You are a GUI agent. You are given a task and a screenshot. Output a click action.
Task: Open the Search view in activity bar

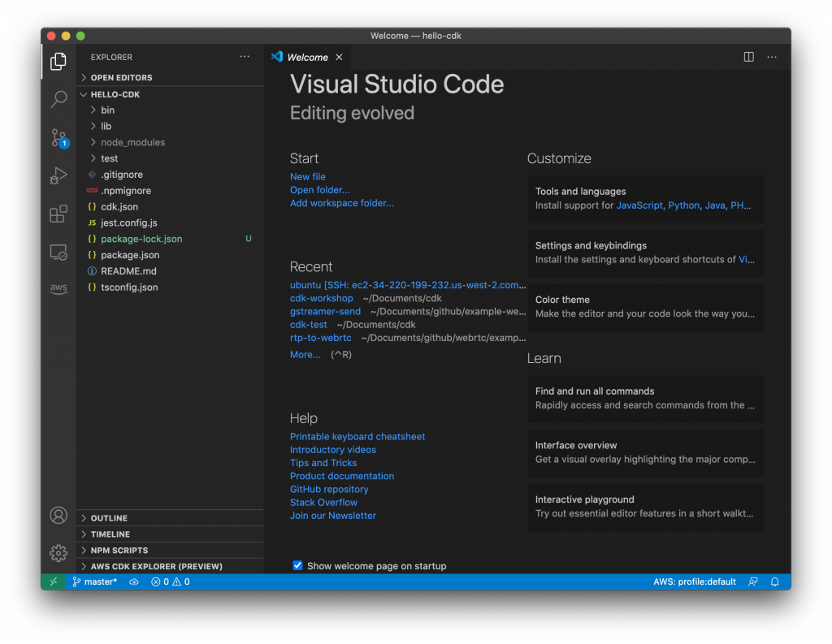pyautogui.click(x=58, y=99)
